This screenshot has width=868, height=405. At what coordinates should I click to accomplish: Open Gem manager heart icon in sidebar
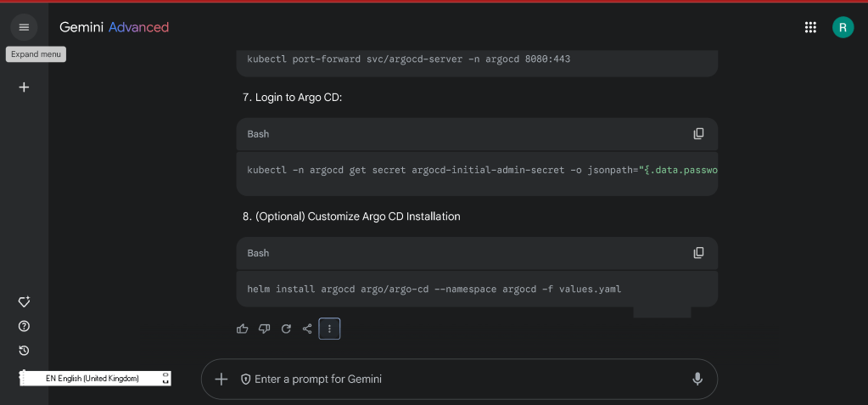(x=24, y=301)
